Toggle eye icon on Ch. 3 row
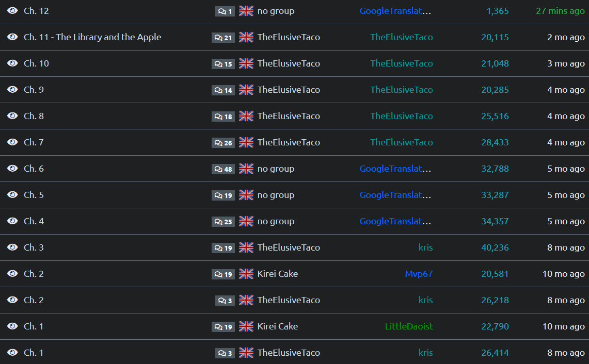The width and height of the screenshot is (589, 364). (x=12, y=247)
